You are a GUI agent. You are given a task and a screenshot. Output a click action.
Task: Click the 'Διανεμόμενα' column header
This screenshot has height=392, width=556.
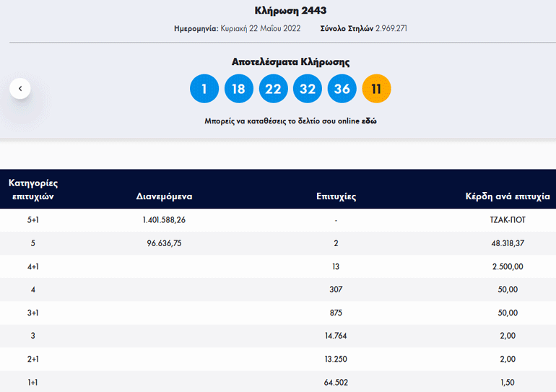(x=164, y=196)
